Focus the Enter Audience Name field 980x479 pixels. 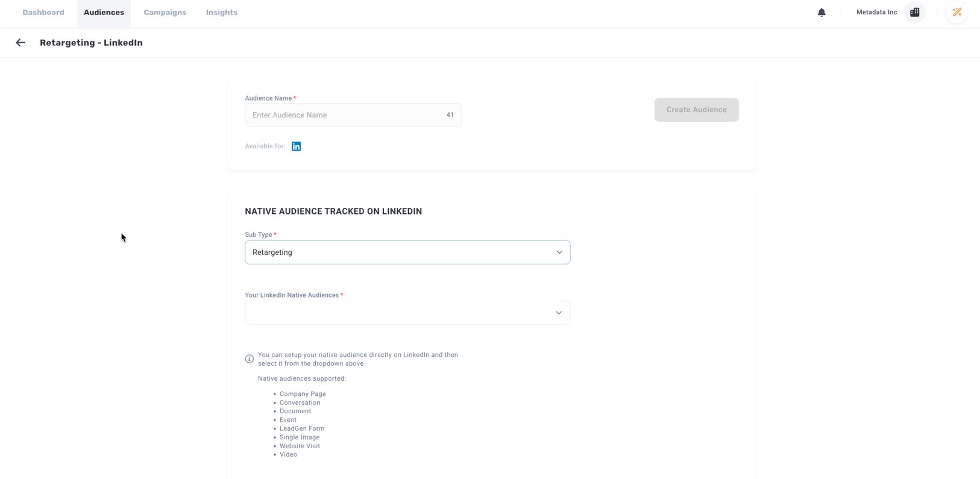click(x=344, y=115)
